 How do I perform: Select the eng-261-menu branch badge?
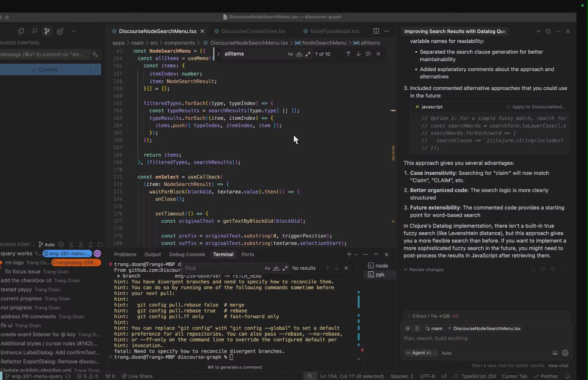[68, 253]
